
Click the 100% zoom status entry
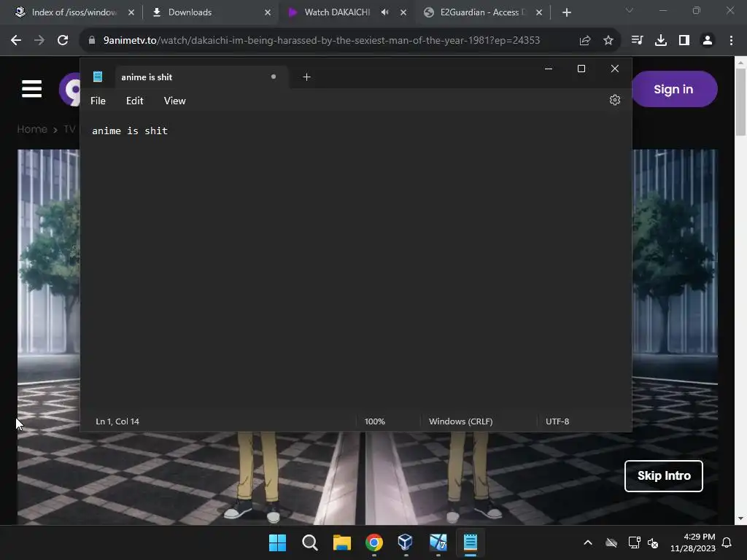pos(374,421)
